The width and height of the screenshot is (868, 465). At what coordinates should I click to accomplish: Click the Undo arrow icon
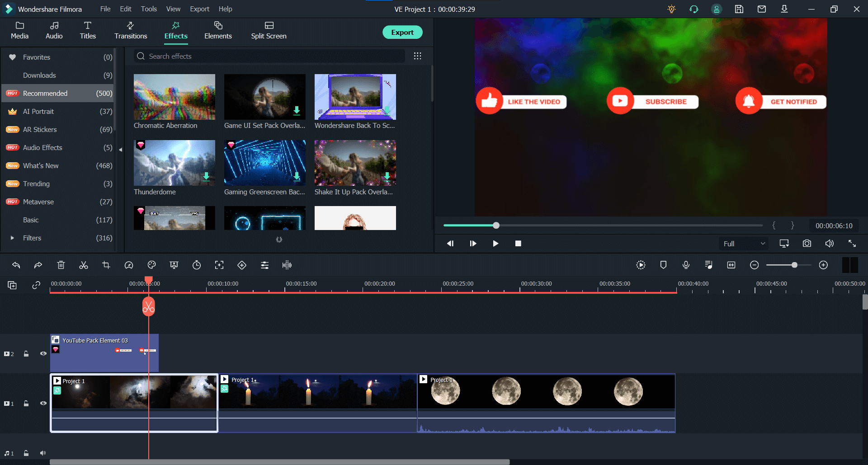16,265
